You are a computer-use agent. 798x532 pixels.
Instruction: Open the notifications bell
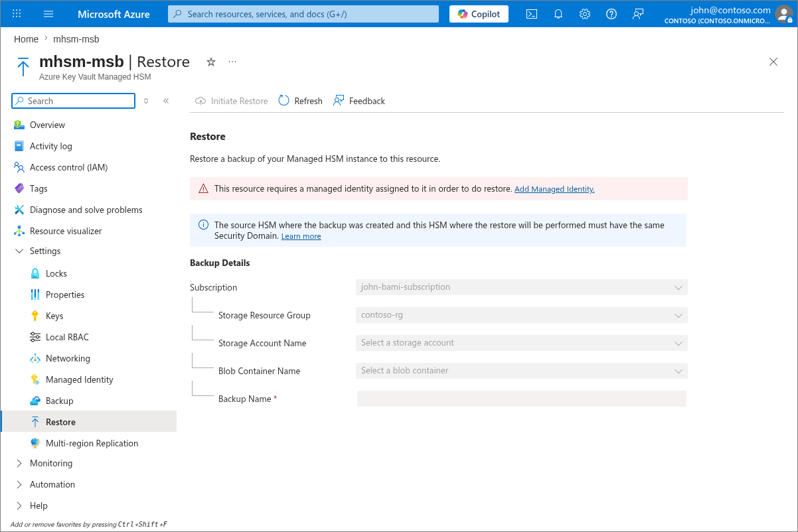click(558, 14)
